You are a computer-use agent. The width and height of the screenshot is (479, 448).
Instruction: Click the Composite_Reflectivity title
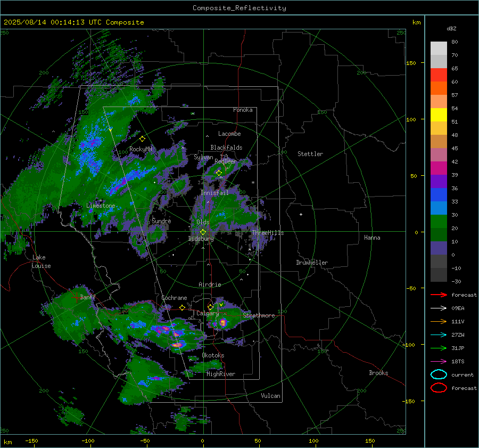pos(240,8)
